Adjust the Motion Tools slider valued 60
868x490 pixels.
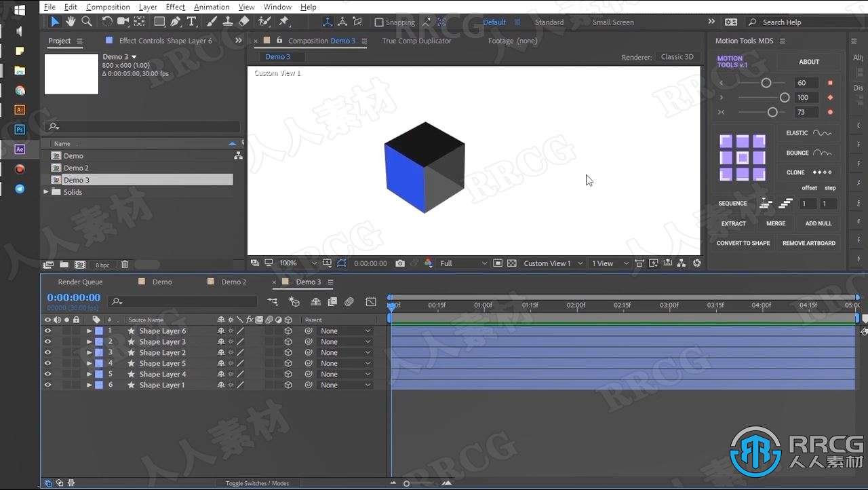766,83
